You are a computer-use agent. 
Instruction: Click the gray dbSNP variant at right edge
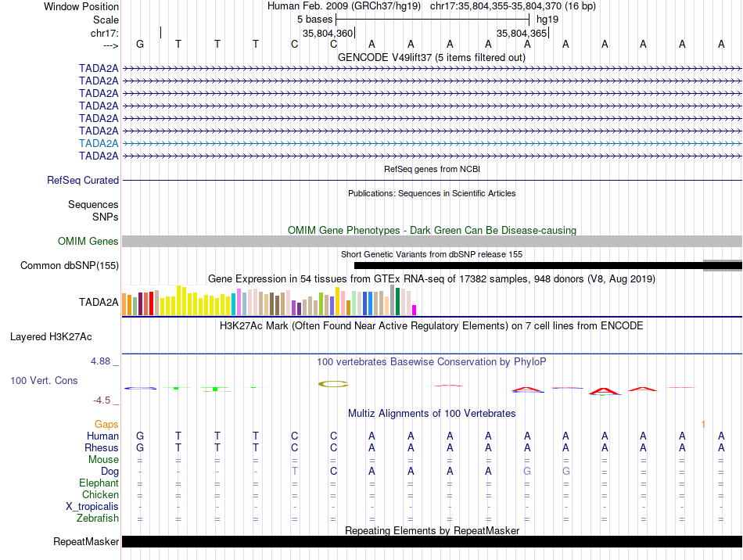(722, 266)
